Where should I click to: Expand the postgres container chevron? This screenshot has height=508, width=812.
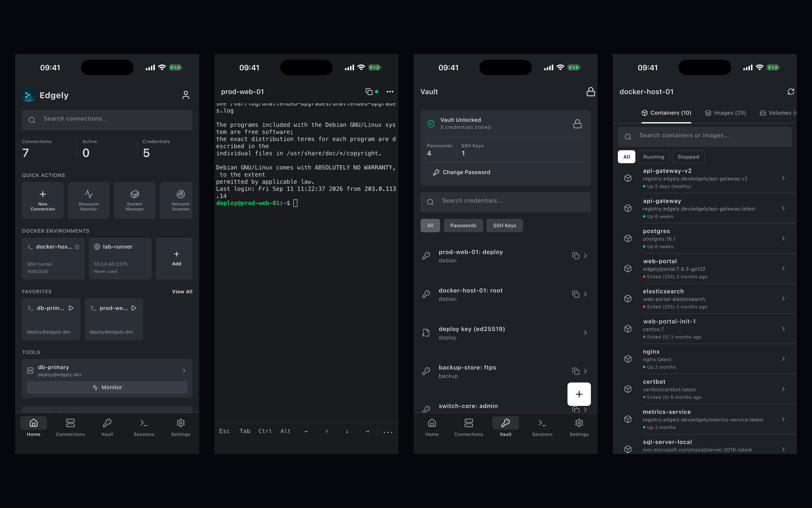tap(783, 238)
